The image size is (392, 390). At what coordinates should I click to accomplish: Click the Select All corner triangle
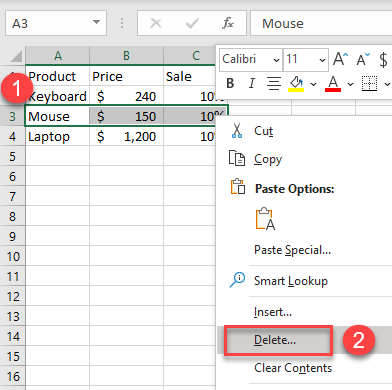click(16, 56)
